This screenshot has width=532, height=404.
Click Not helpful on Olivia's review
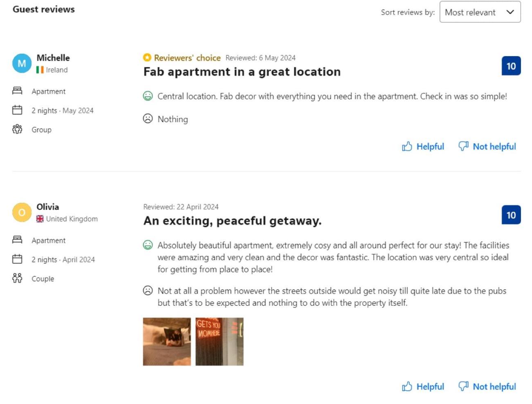click(487, 386)
